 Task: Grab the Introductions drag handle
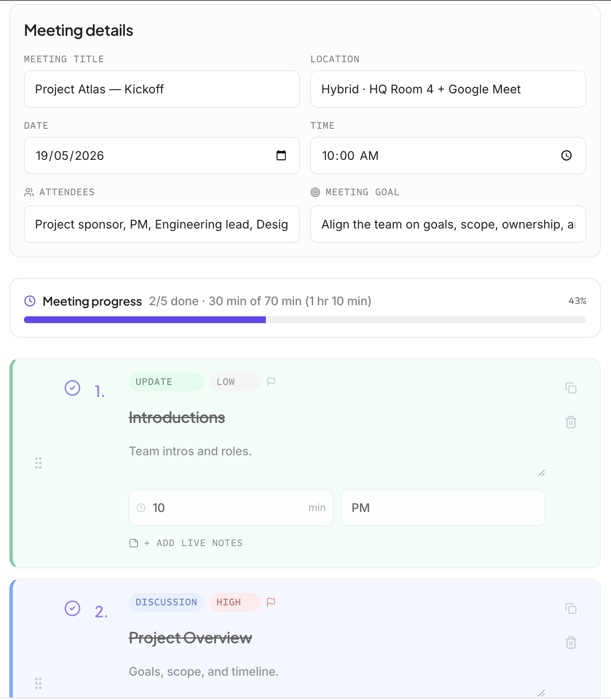[38, 463]
